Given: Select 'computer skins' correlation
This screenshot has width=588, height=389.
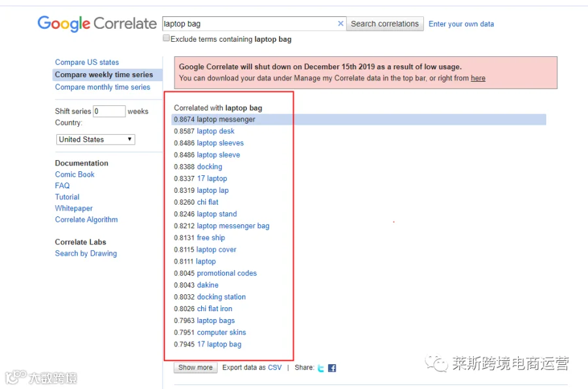Looking at the screenshot, I should [x=221, y=332].
